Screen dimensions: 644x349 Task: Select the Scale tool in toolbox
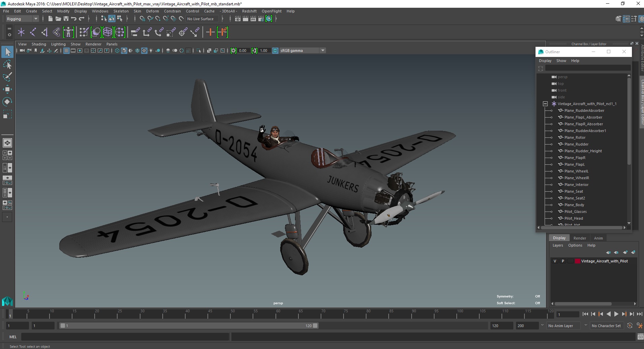[7, 114]
